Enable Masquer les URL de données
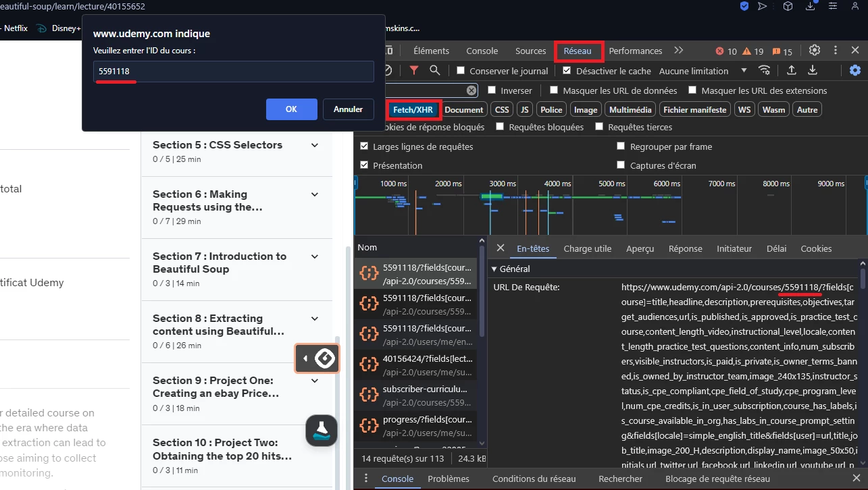This screenshot has width=868, height=490. (554, 90)
